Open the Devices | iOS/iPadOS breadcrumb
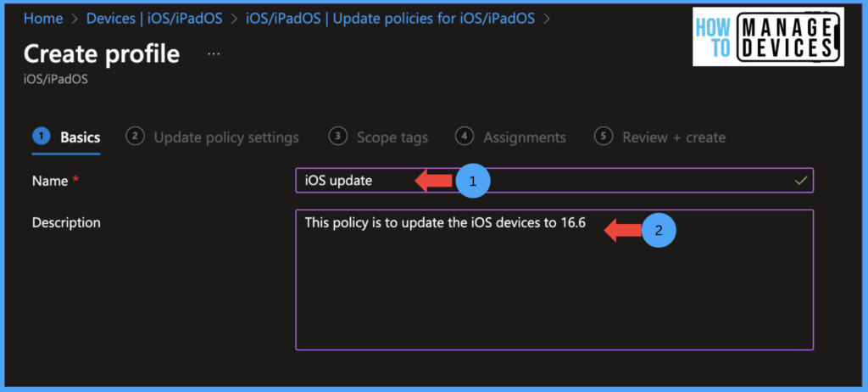Viewport: 868px width, 392px height. pos(154,19)
